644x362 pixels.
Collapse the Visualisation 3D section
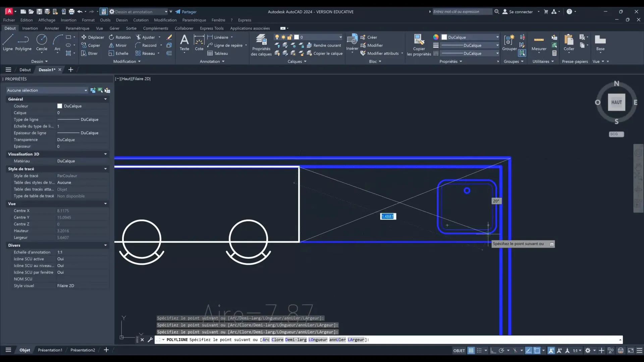coord(105,154)
